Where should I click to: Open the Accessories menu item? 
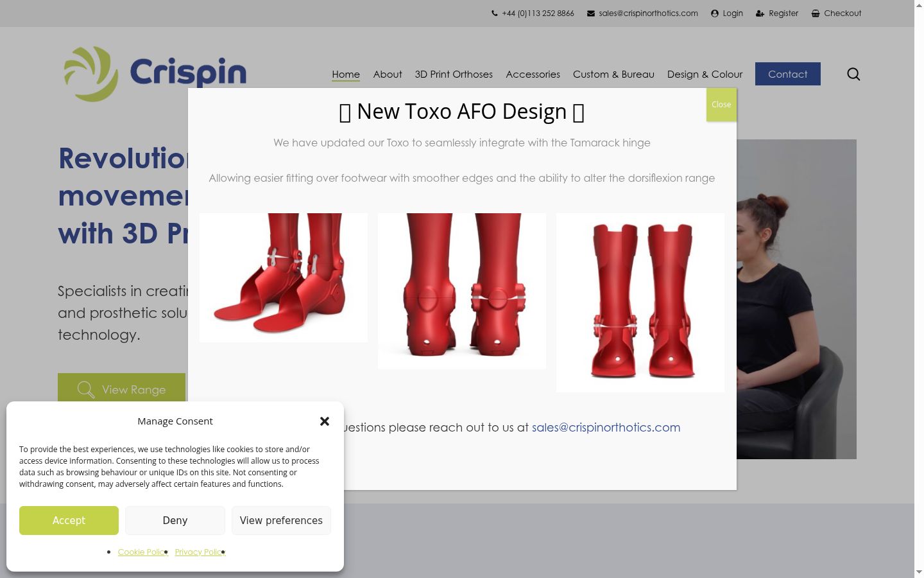tap(533, 74)
